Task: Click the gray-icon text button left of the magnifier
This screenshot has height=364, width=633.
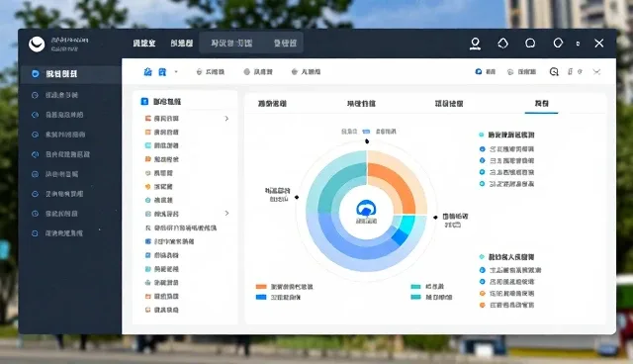Action: (x=521, y=72)
